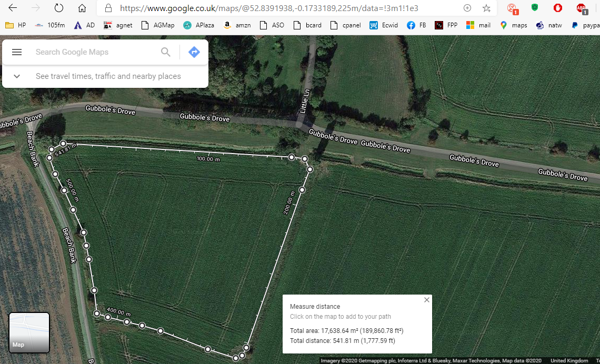Switch to Map view using layer thumbnail

29,332
